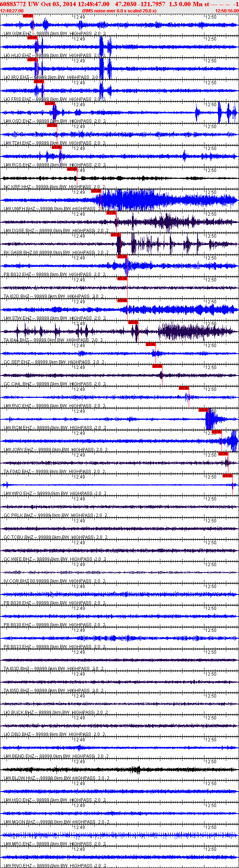Screen dimensions: 239x868
Task: Click the end time 12:50:16.00 label
Action: [x=227, y=11]
